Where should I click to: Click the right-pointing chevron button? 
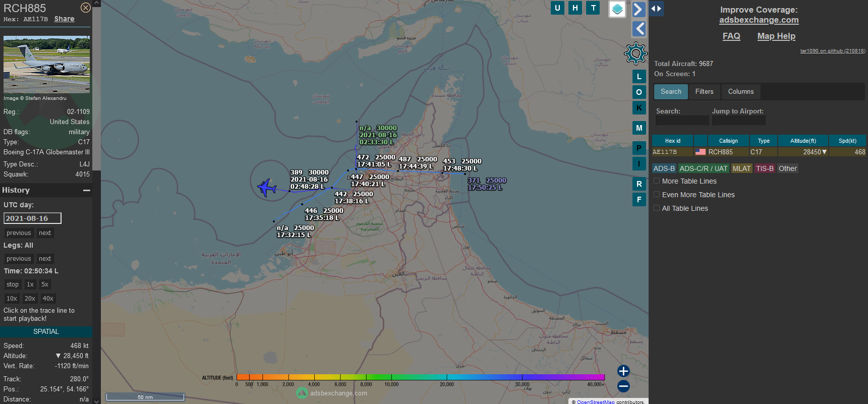pos(639,9)
